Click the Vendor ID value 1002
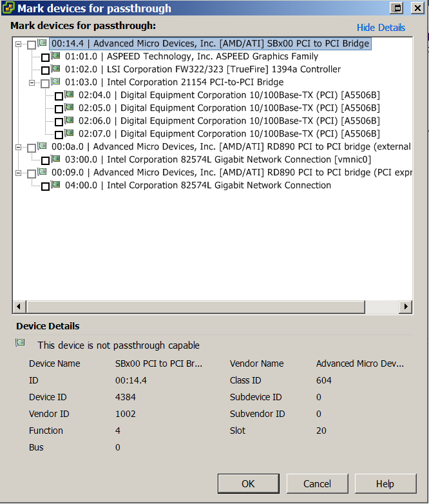 (x=126, y=414)
